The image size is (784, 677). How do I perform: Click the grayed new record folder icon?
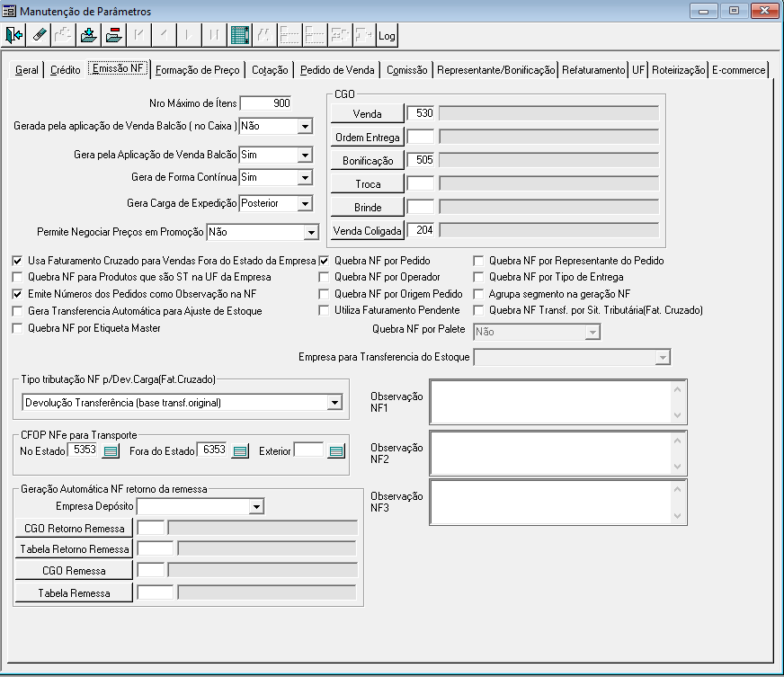pos(64,35)
